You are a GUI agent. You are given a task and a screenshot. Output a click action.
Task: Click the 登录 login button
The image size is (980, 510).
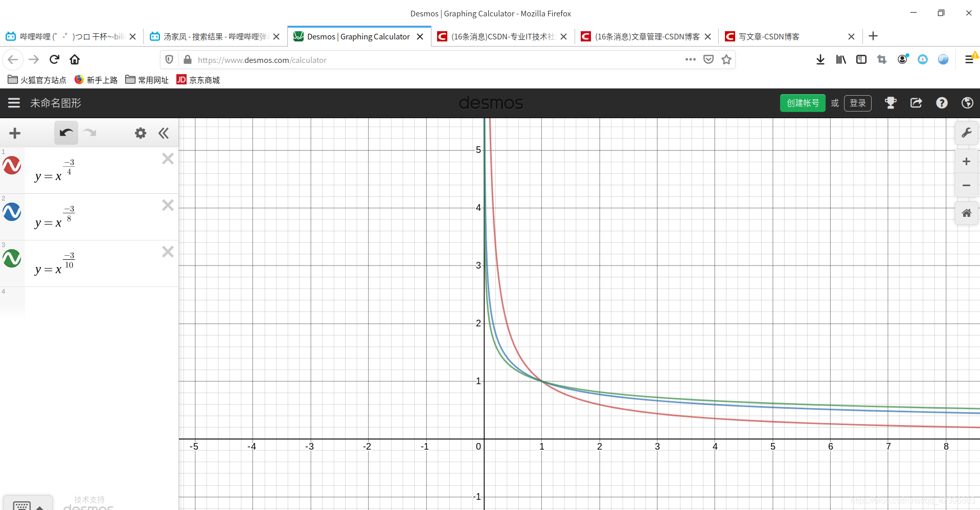(x=858, y=103)
